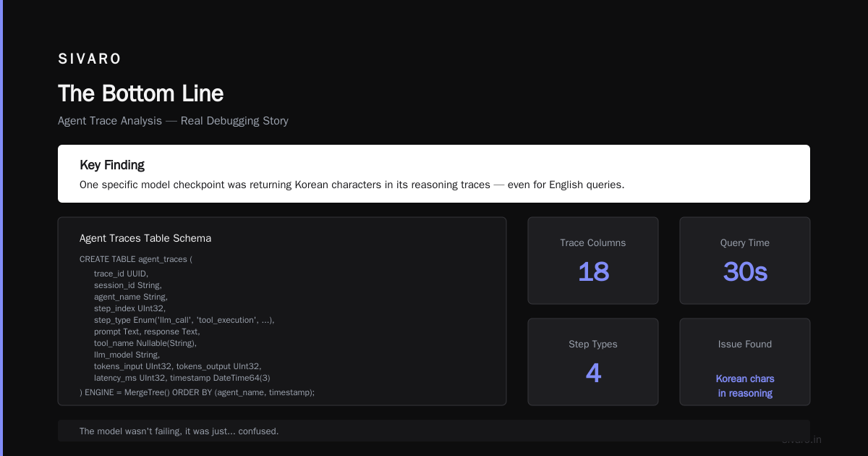This screenshot has width=868, height=456.
Task: Select 'The Bottom Line' heading
Action: (140, 93)
